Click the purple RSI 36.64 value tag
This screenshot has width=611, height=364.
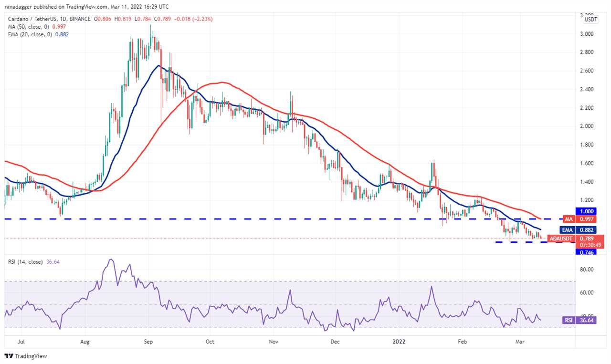tap(579, 321)
